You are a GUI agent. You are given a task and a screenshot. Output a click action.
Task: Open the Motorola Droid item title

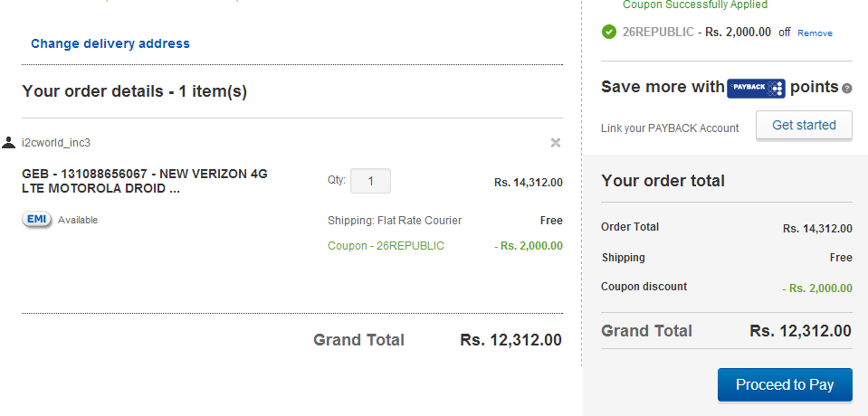click(x=145, y=182)
